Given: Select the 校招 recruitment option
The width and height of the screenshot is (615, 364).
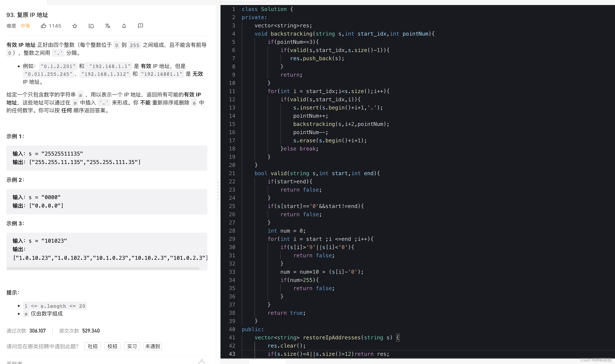Looking at the screenshot, I should 112,346.
